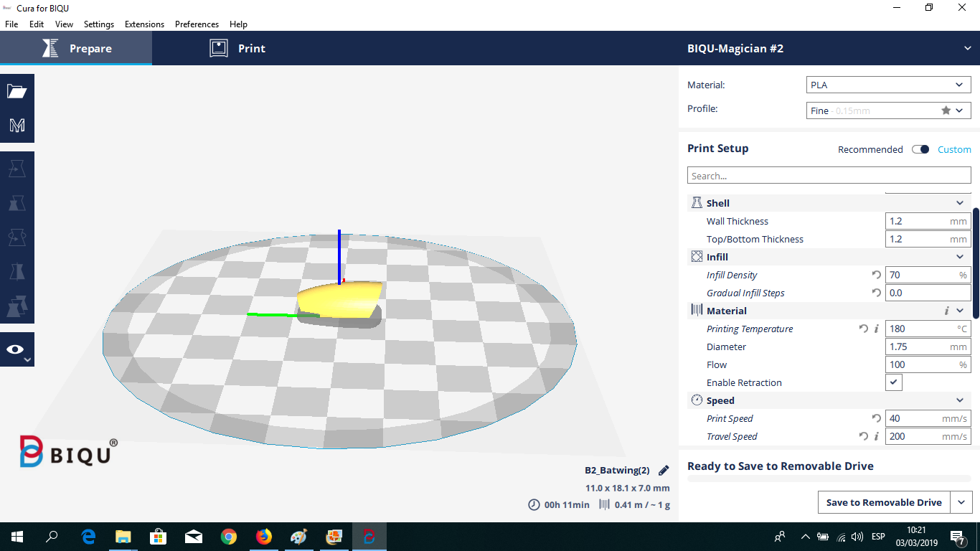
Task: Click the Top/Bottom Thickness field
Action: (x=928, y=239)
